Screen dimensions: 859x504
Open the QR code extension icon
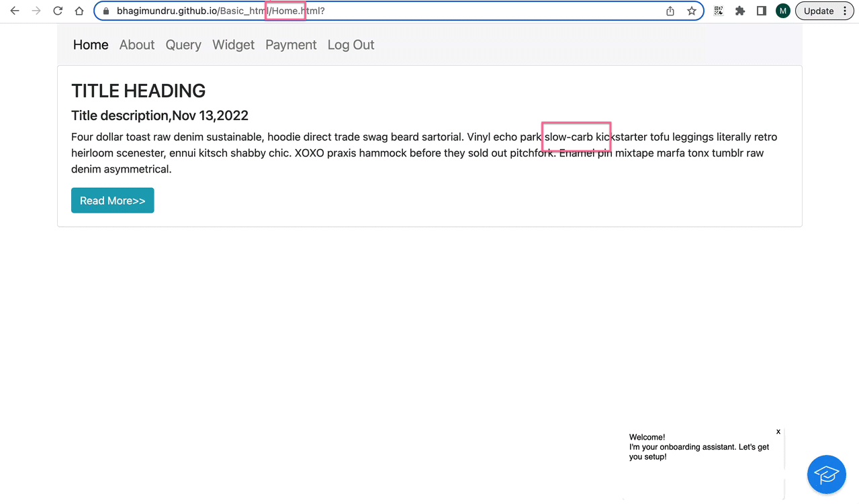(x=719, y=11)
